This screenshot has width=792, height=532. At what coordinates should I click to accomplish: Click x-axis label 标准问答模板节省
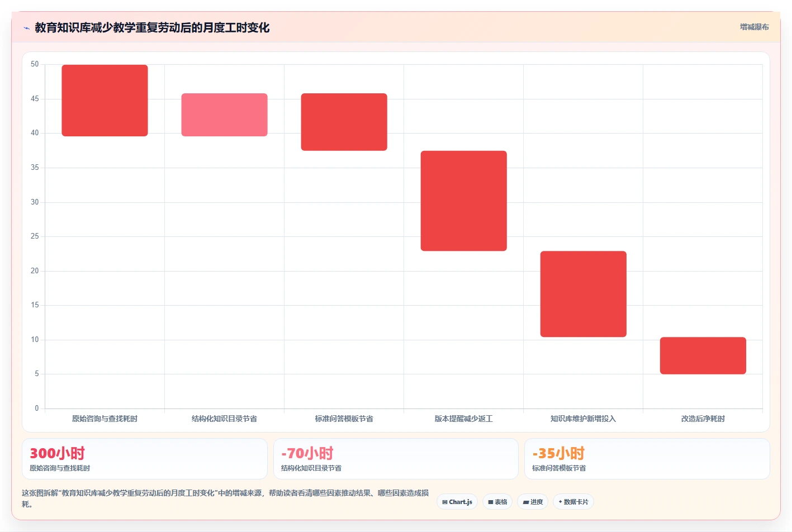tap(344, 419)
